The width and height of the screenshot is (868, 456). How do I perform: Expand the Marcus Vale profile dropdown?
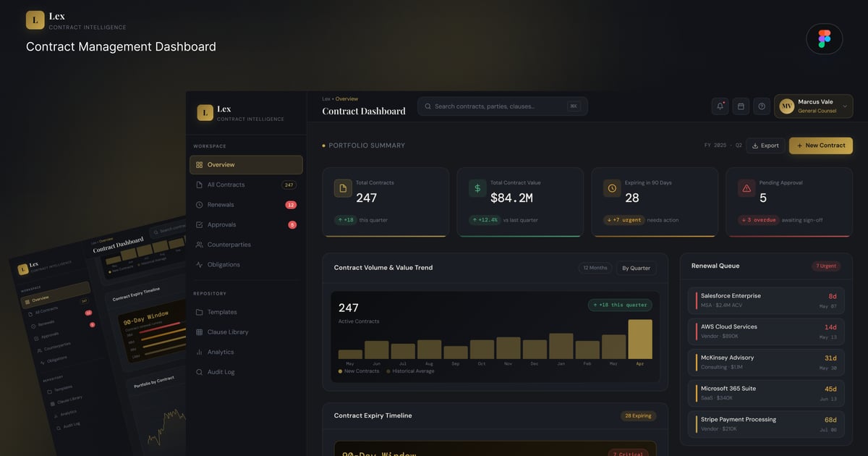coord(845,106)
